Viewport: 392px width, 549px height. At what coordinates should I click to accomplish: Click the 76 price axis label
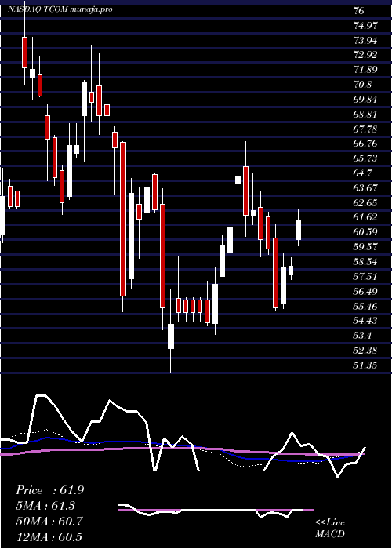click(x=359, y=11)
